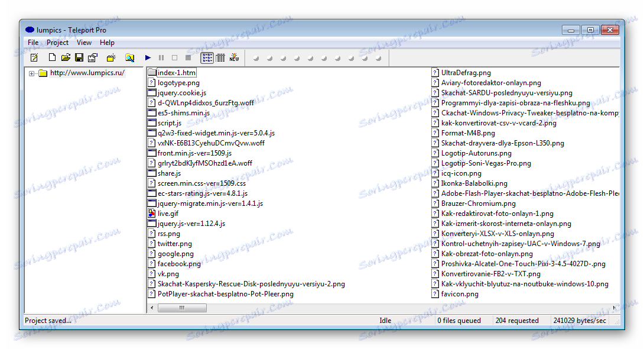Open an existing project via the folder icon
The width and height of the screenshot is (644, 349).
66,57
